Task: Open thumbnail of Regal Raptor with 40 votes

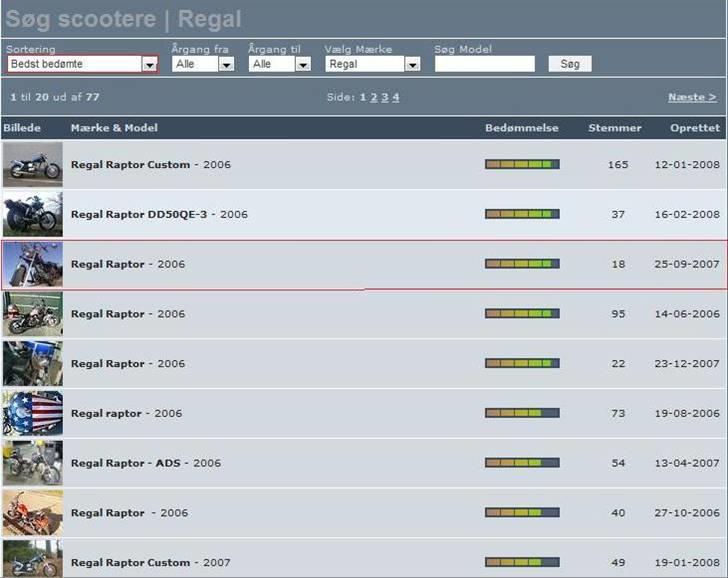Action: [x=32, y=513]
